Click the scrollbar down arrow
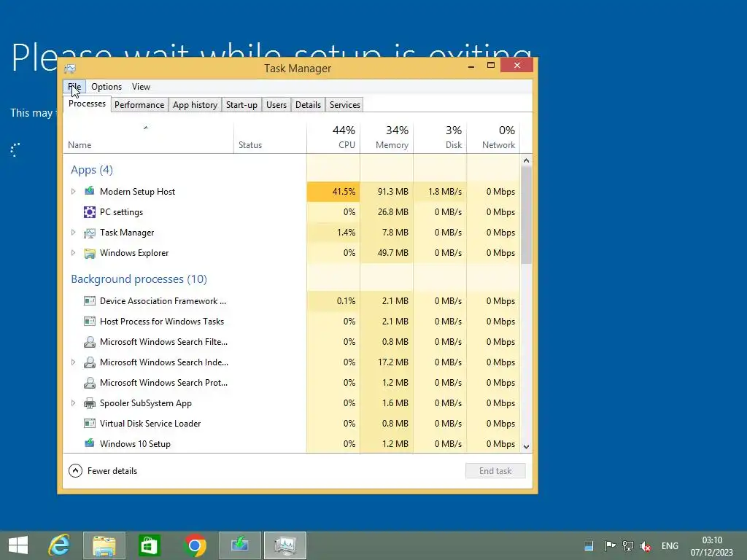Image resolution: width=747 pixels, height=560 pixels. 527,447
